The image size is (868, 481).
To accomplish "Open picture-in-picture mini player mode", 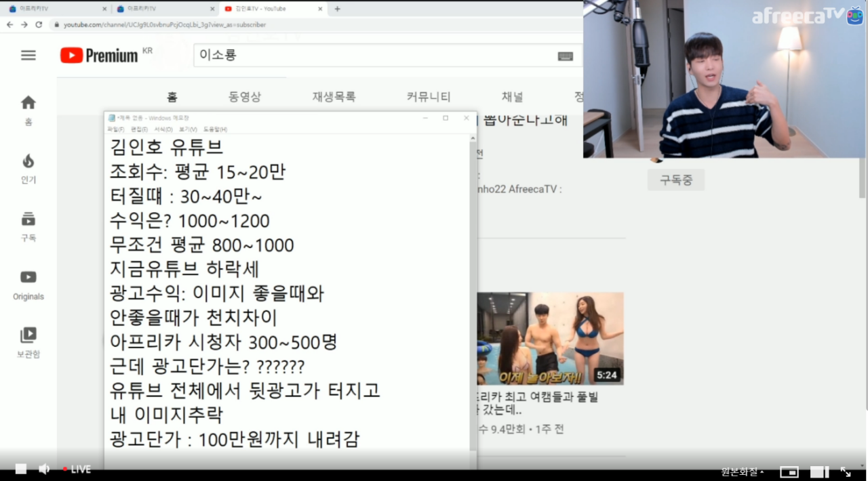I will [789, 472].
